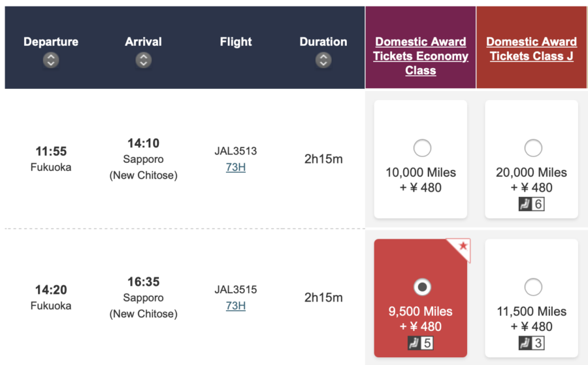Open 73H aircraft link for JAL3515
588x365 pixels.
point(236,305)
